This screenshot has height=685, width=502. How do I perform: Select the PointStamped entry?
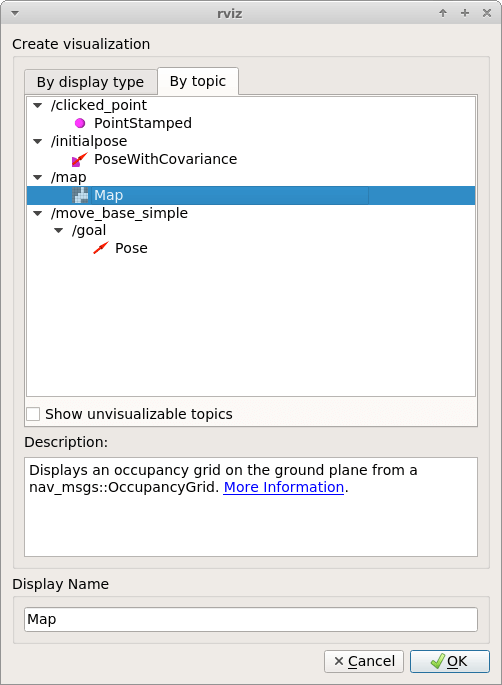pyautogui.click(x=143, y=123)
